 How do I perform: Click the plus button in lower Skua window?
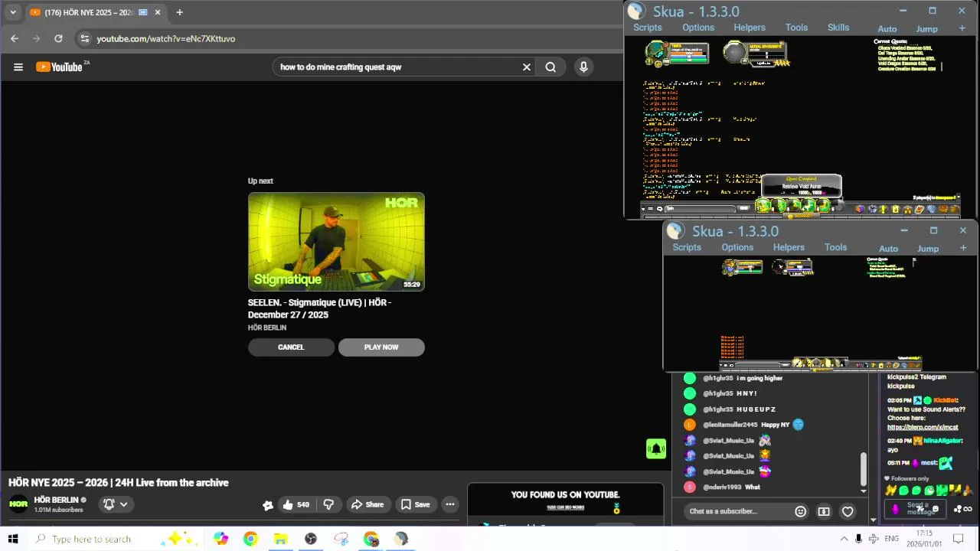pyautogui.click(x=962, y=248)
